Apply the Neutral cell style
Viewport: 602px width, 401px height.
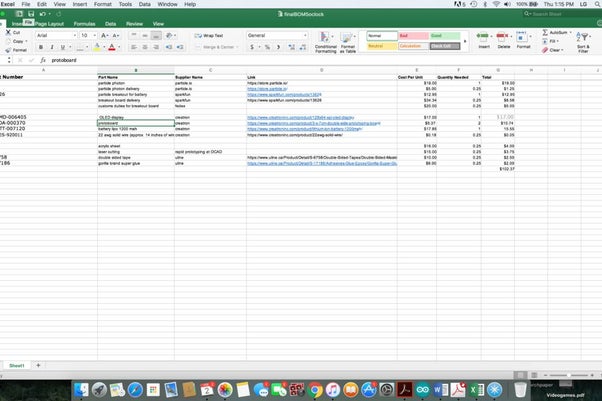point(382,46)
